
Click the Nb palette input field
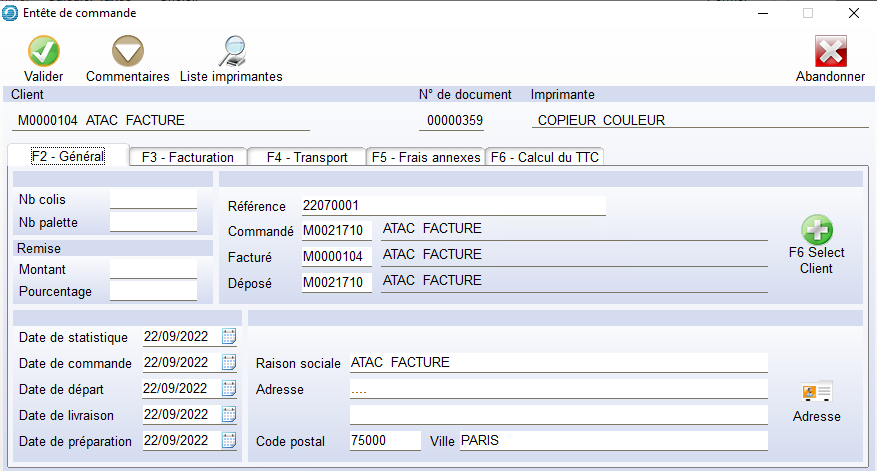(x=153, y=222)
